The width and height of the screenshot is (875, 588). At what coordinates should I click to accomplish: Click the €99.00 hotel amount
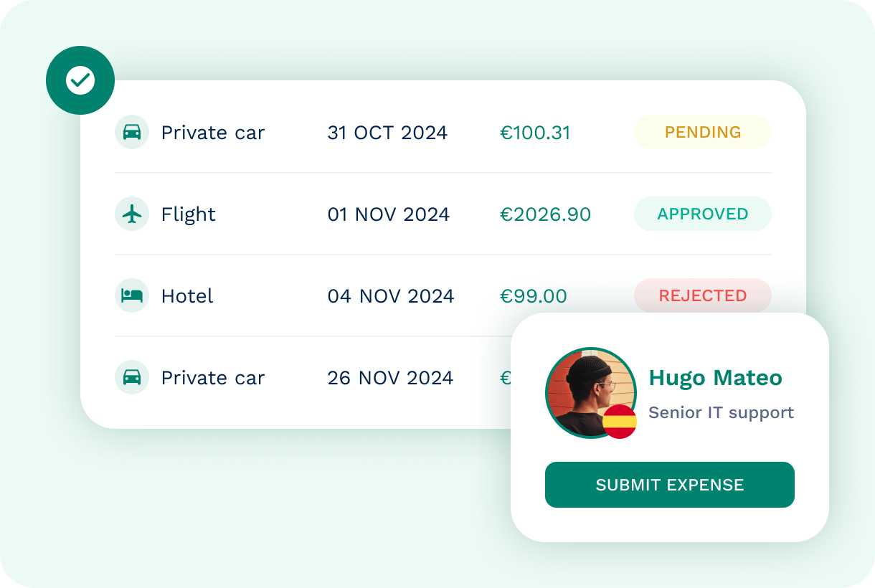(533, 296)
